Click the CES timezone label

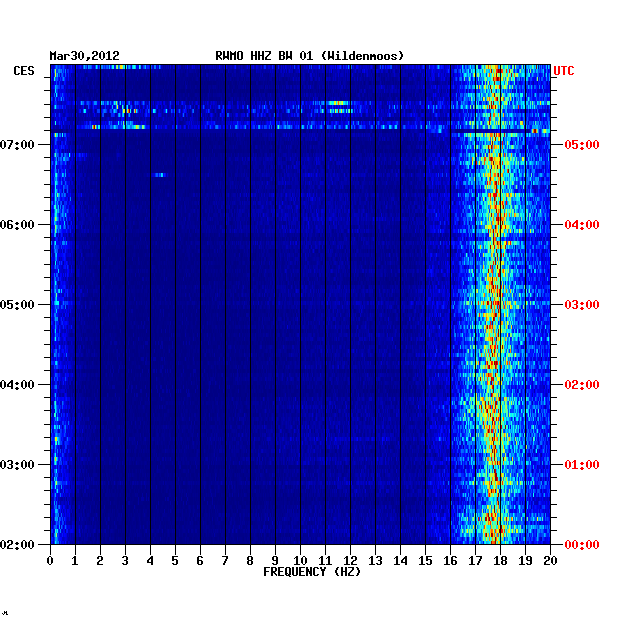point(24,71)
